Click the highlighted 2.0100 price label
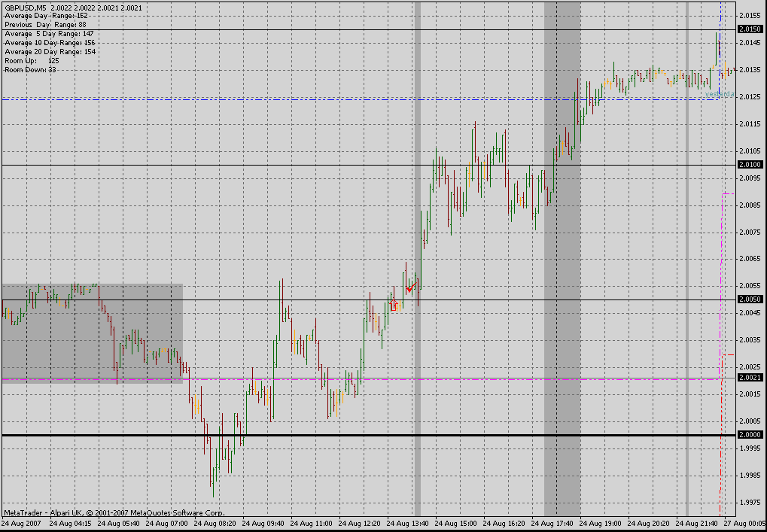This screenshot has height=532, width=767. 750,165
